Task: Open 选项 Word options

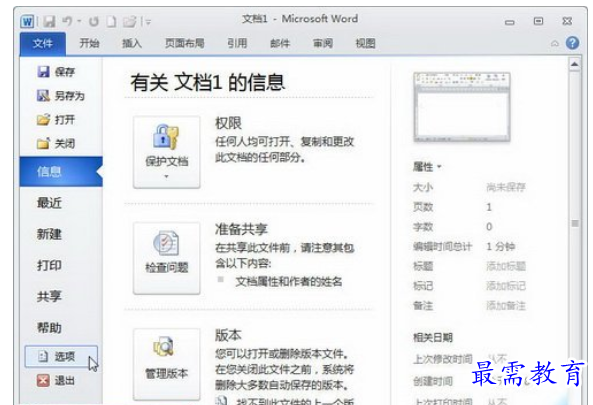Action: (x=61, y=356)
